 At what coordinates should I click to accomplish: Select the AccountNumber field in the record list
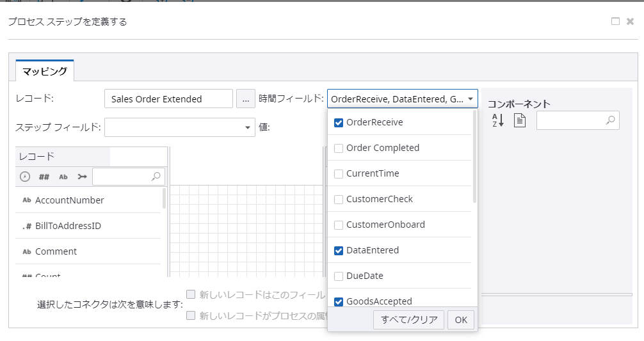(x=69, y=200)
